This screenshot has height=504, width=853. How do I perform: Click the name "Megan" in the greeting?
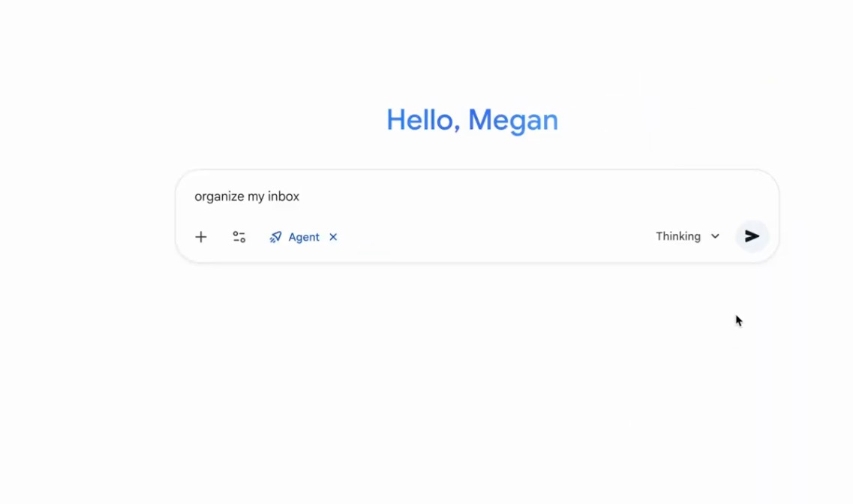coord(513,120)
